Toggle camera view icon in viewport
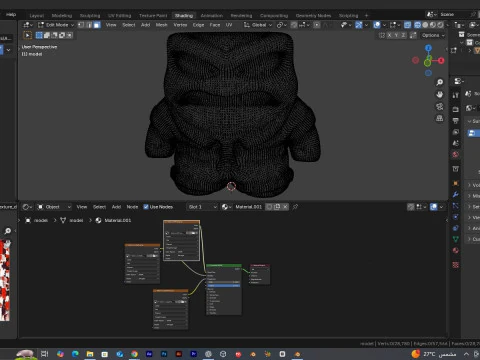Viewport: 480px width, 360px height. (x=440, y=106)
